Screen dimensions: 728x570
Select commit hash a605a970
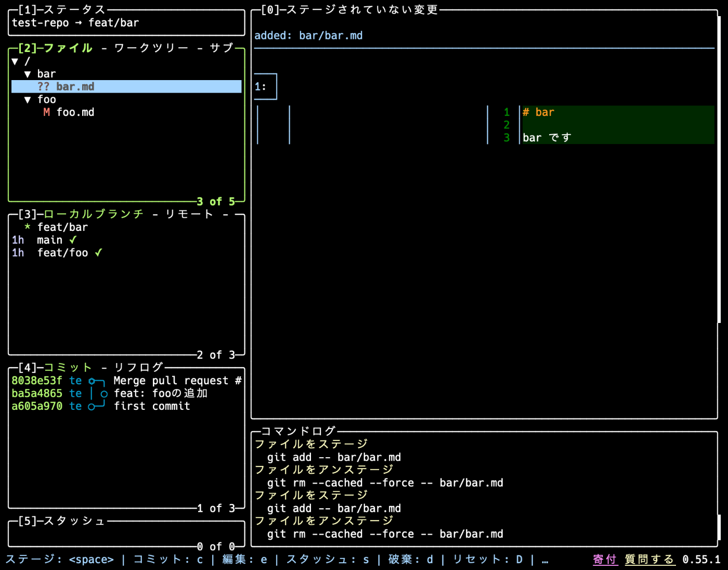pos(37,406)
